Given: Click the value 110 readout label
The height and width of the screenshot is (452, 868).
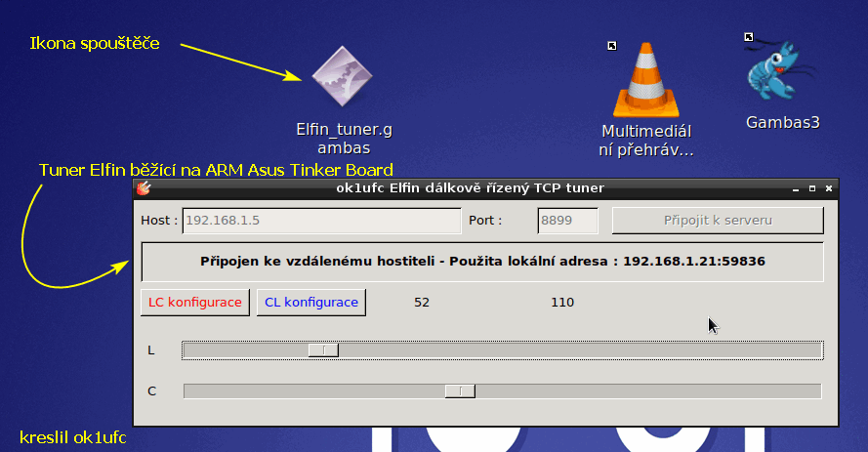Looking at the screenshot, I should tap(562, 303).
